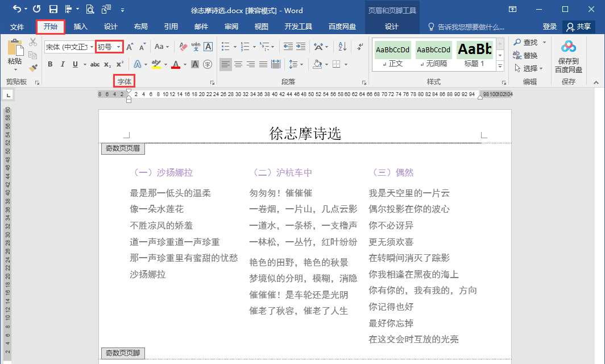The height and width of the screenshot is (364, 605).
Task: Open the font size dropdown showing 初号
Action: click(x=118, y=47)
